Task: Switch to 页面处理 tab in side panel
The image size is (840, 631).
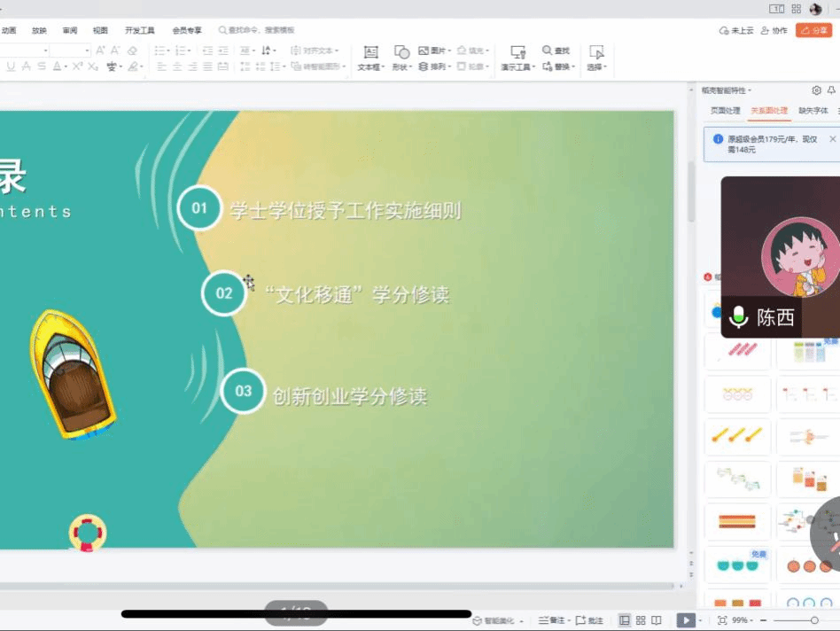Action: click(x=725, y=111)
